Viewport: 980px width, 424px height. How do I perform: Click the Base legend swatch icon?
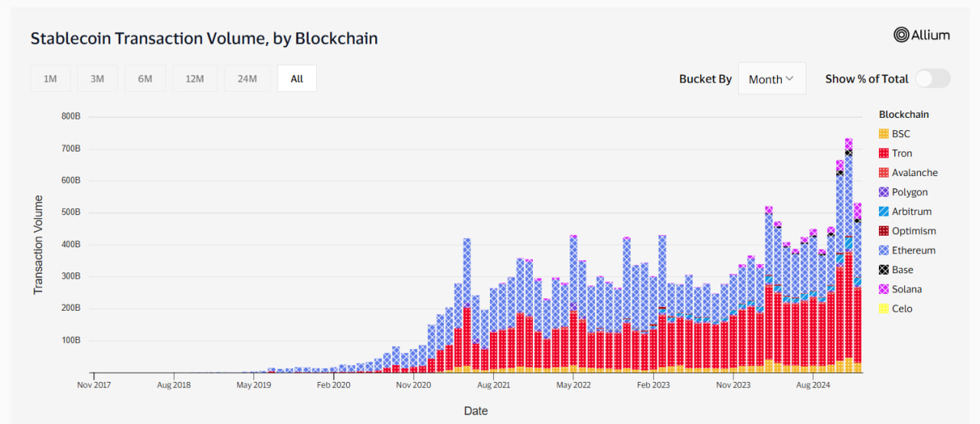[x=884, y=269]
